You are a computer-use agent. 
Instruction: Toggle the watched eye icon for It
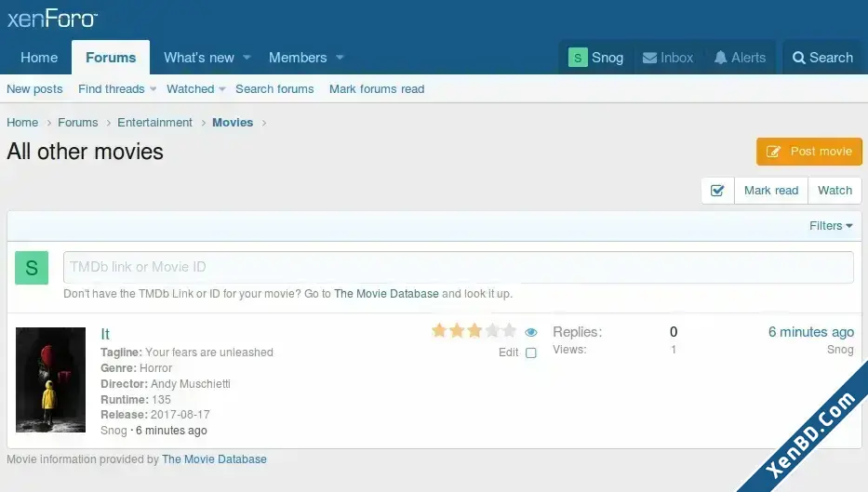tap(531, 332)
